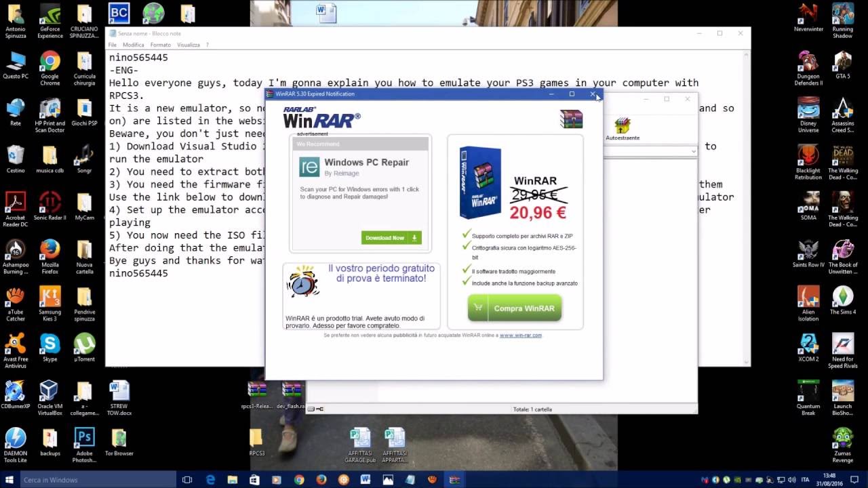The width and height of the screenshot is (868, 488).
Task: Click the Windows Start button
Action: (8, 480)
